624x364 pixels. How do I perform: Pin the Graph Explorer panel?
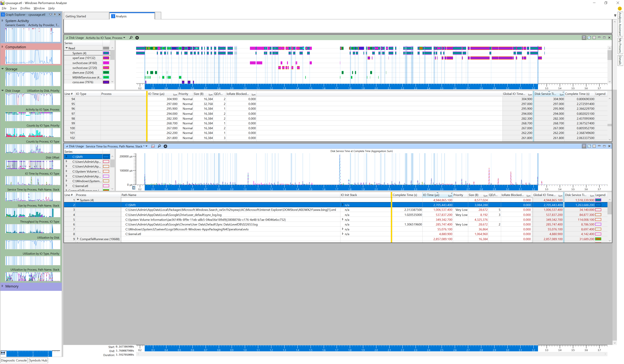(x=55, y=14)
